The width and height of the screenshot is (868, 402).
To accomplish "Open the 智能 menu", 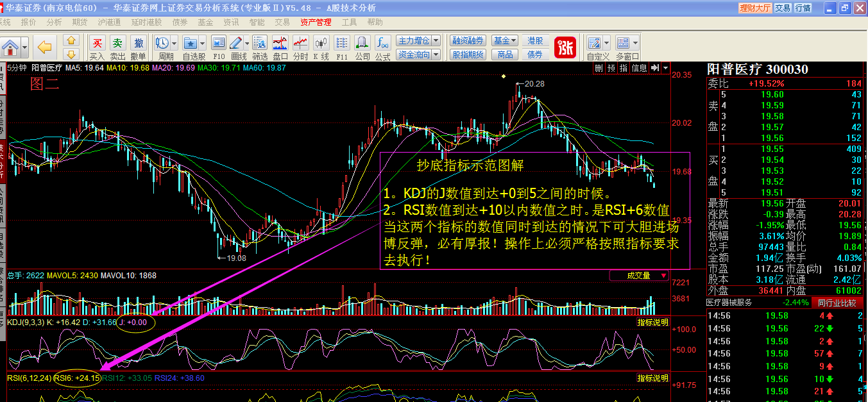I will tap(257, 22).
